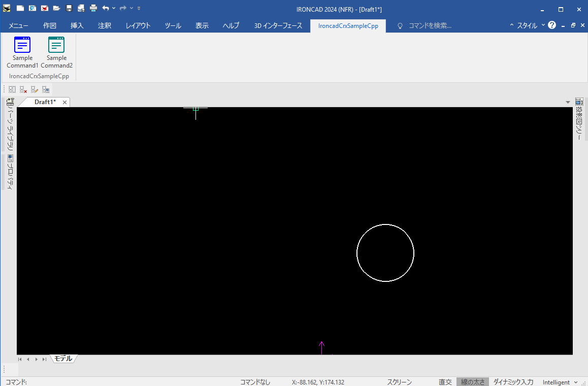Expand the undo history dropdown arrow
588x386 pixels.
point(114,8)
